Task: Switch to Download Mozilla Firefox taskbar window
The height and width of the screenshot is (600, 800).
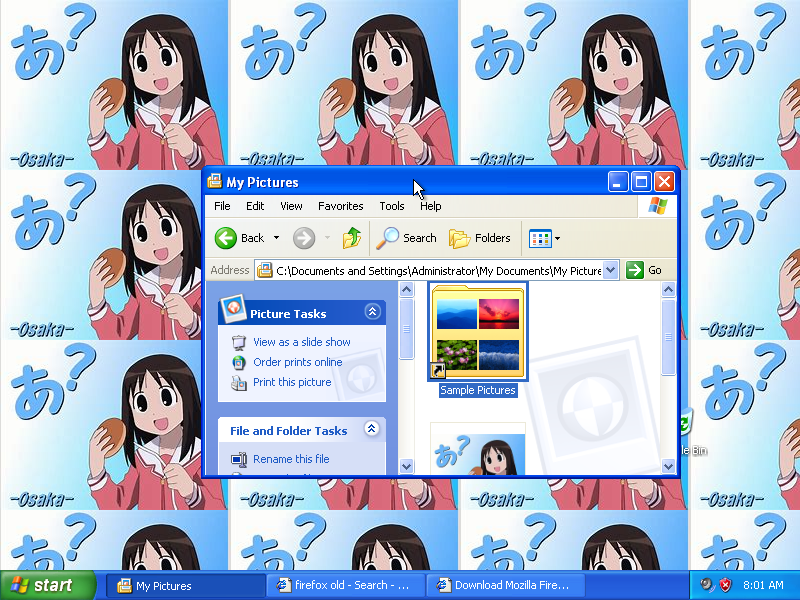Action: point(505,586)
